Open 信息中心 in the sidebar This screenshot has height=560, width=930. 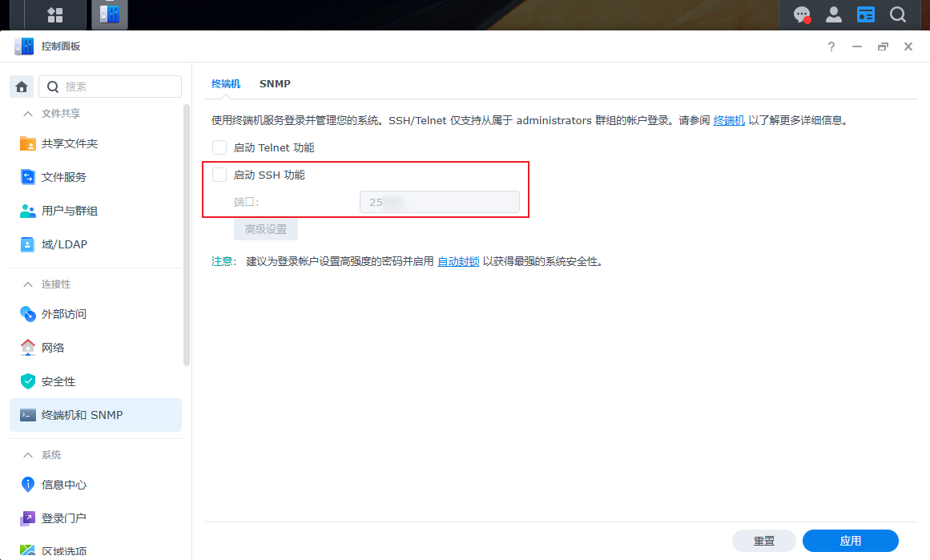63,485
